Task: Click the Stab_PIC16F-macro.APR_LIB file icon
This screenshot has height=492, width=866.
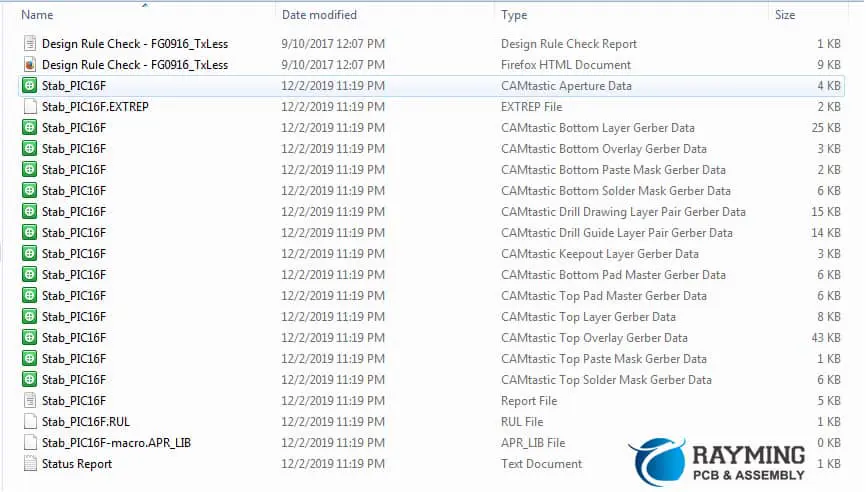Action: 30,443
